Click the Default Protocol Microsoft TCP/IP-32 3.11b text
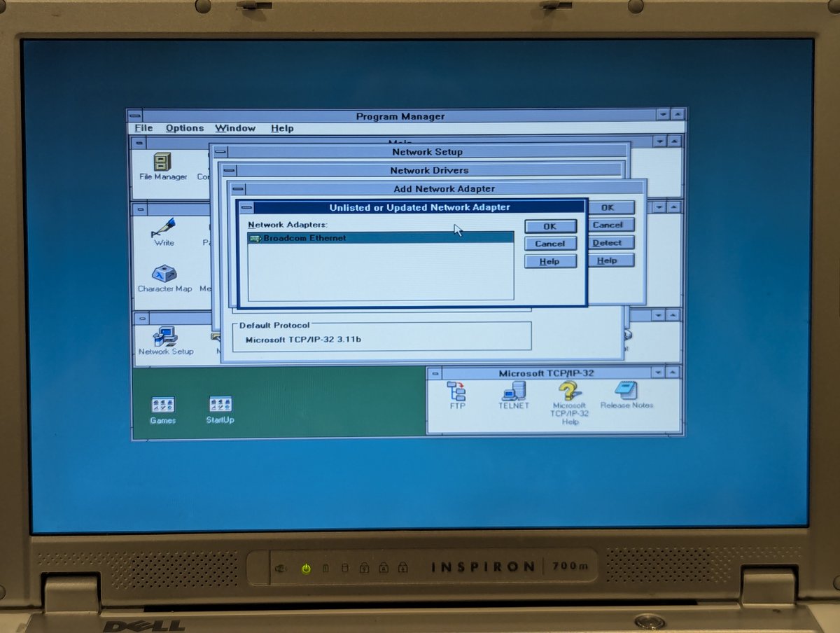 coord(303,340)
